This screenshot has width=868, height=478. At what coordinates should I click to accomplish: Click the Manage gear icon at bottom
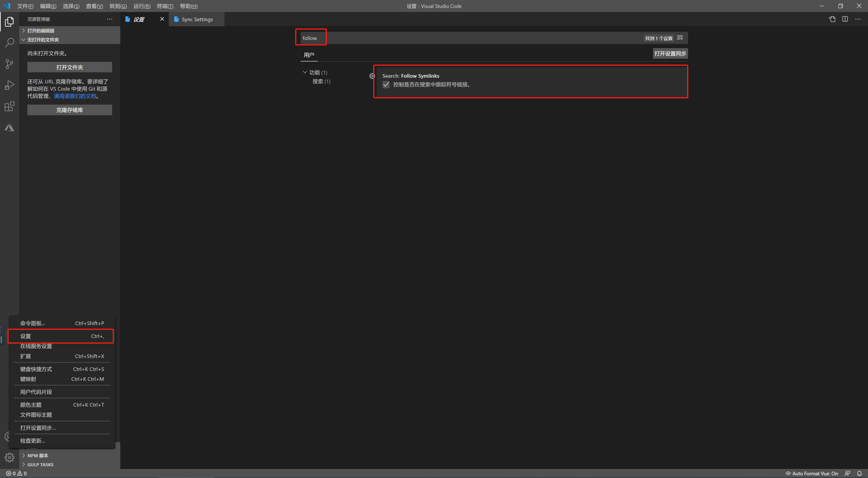coord(9,457)
